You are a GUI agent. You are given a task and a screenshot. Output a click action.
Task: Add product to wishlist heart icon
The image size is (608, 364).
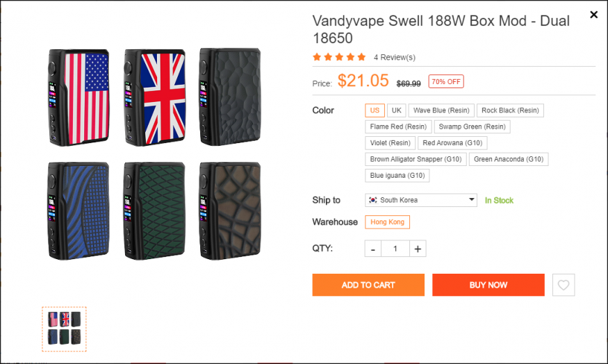click(564, 285)
